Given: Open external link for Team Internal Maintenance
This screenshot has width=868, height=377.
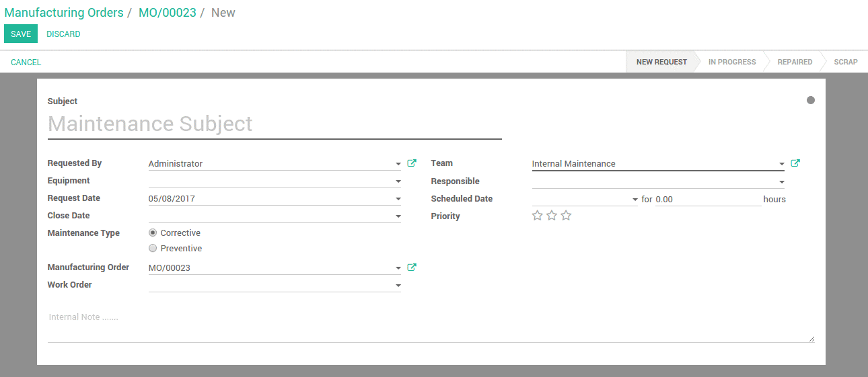Looking at the screenshot, I should coord(795,163).
